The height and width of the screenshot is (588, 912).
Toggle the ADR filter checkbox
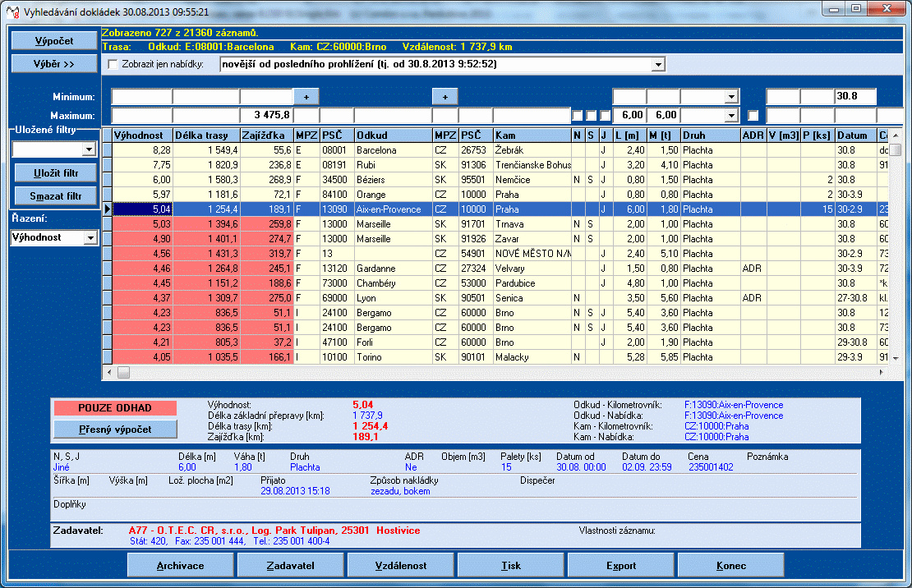pyautogui.click(x=753, y=116)
